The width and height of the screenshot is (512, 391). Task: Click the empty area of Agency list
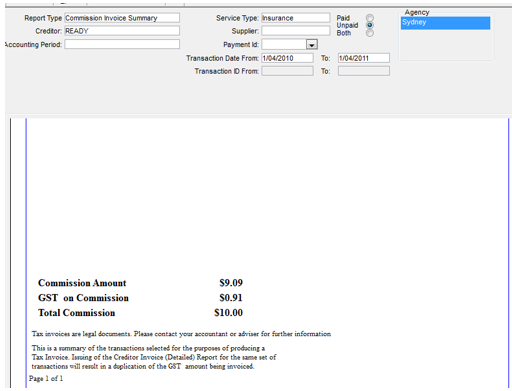[445, 44]
